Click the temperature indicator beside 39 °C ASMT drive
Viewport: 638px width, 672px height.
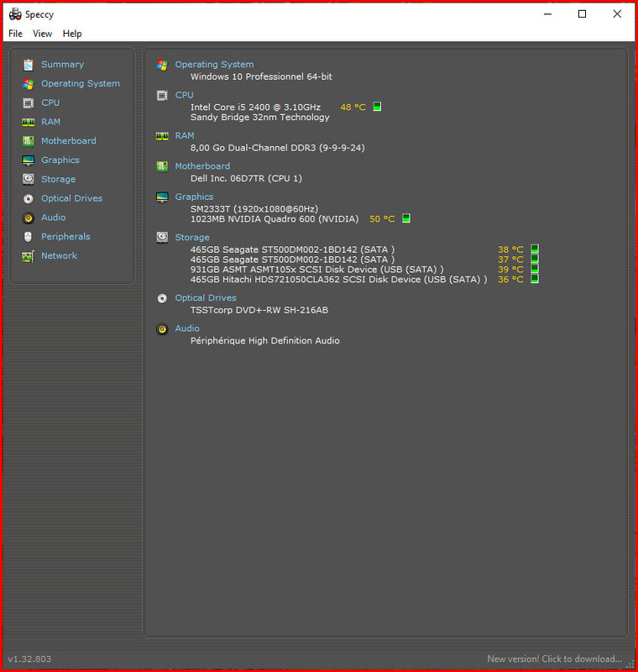click(x=535, y=269)
